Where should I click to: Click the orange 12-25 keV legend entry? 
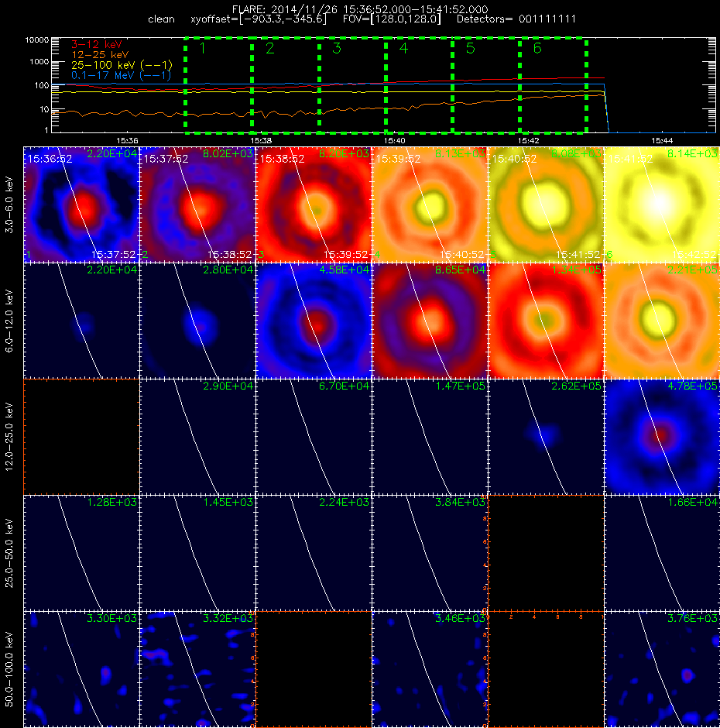[100, 55]
